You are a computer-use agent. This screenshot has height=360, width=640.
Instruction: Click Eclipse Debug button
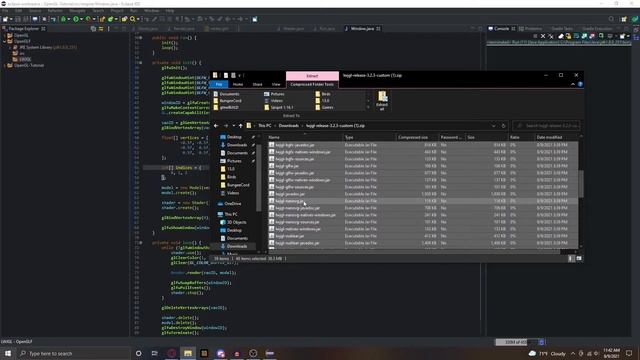coord(63,19)
